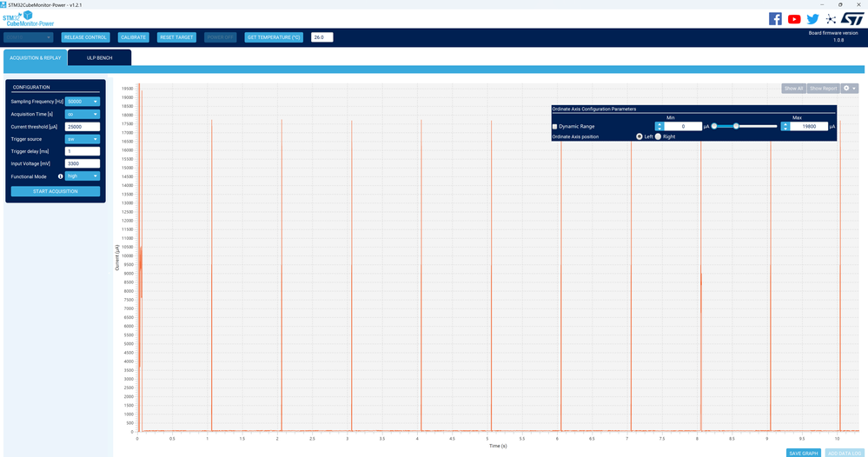The image size is (868, 457).
Task: Open the YouTube channel icon
Action: point(794,19)
